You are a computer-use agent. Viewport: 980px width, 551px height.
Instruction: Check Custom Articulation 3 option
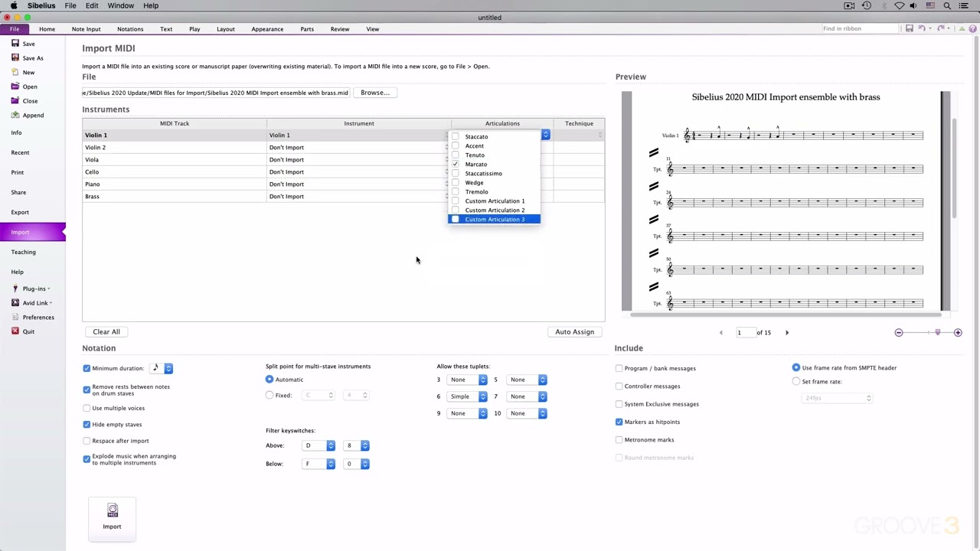point(456,219)
